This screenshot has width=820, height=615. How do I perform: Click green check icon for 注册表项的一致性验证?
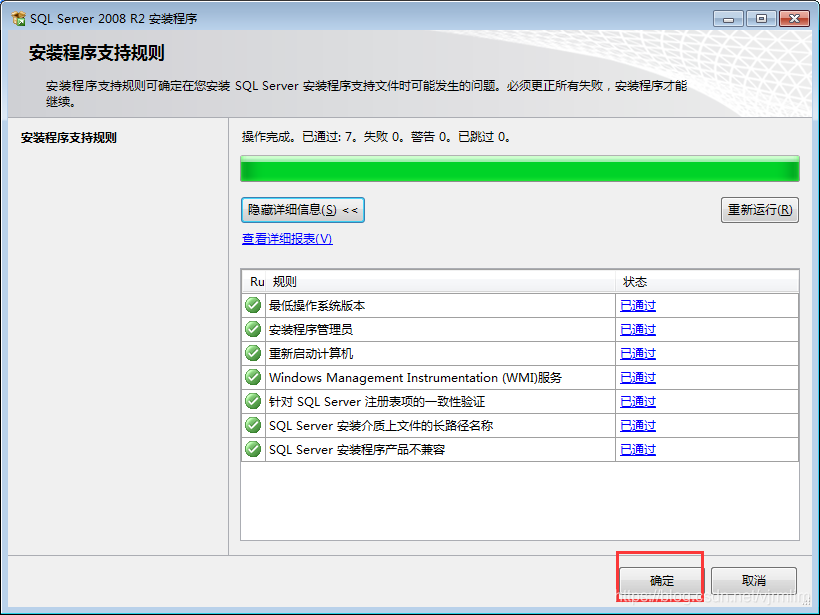tap(253, 401)
